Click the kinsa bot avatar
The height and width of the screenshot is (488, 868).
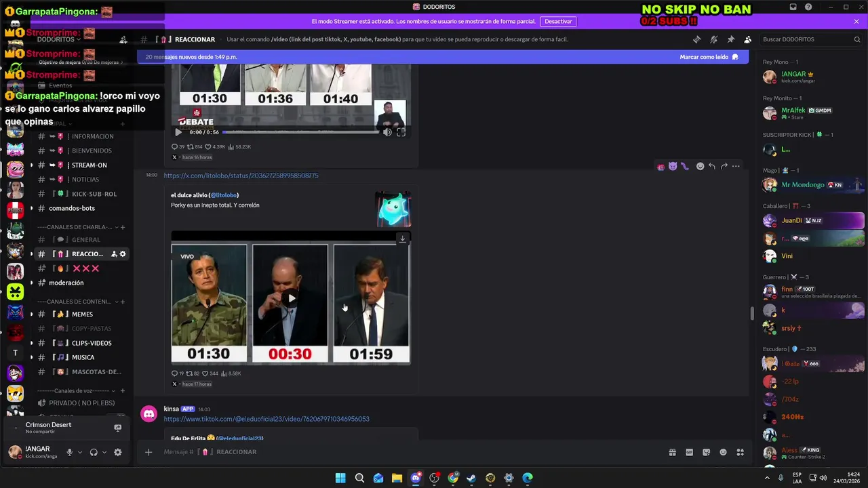149,414
